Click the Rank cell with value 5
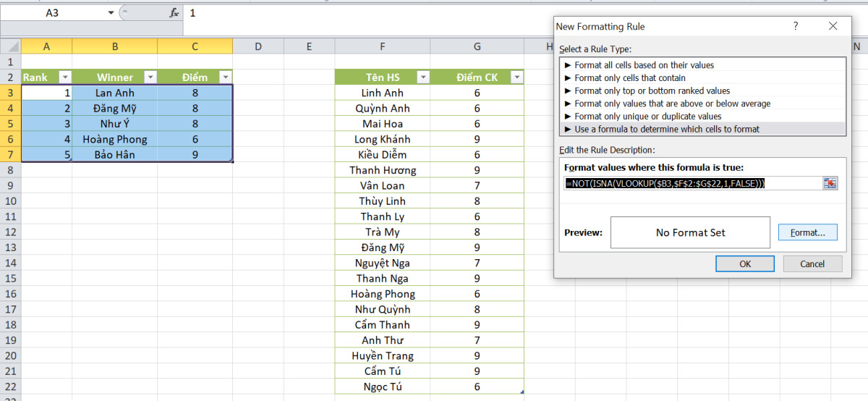This screenshot has height=401, width=868. click(x=47, y=154)
